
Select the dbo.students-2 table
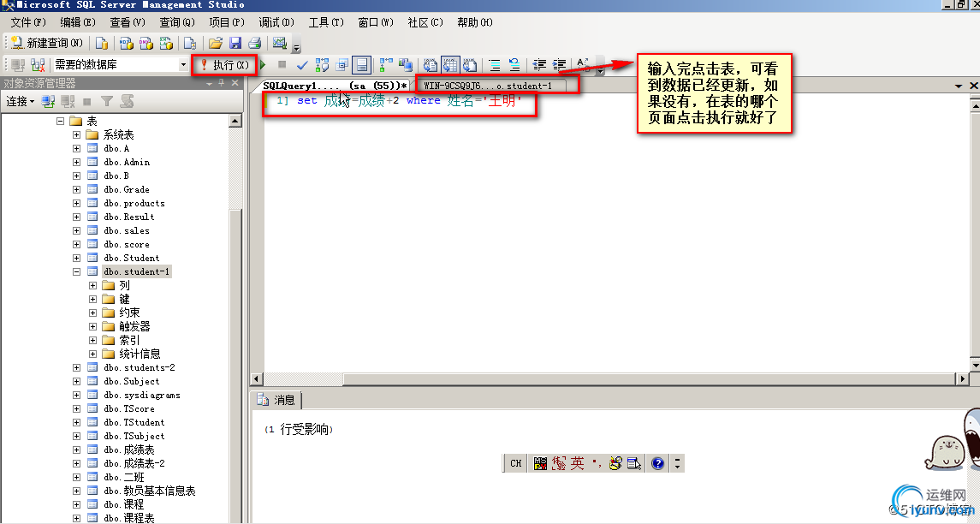coord(140,367)
